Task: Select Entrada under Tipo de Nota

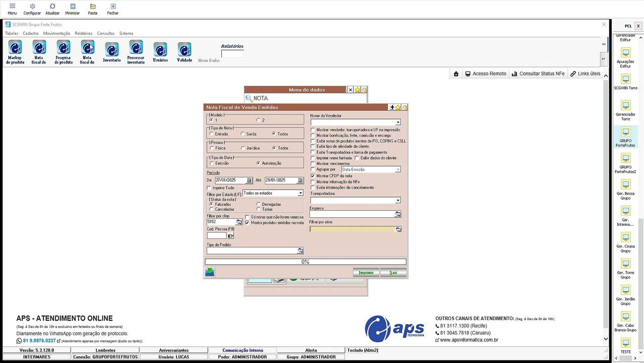Action: tap(212, 134)
